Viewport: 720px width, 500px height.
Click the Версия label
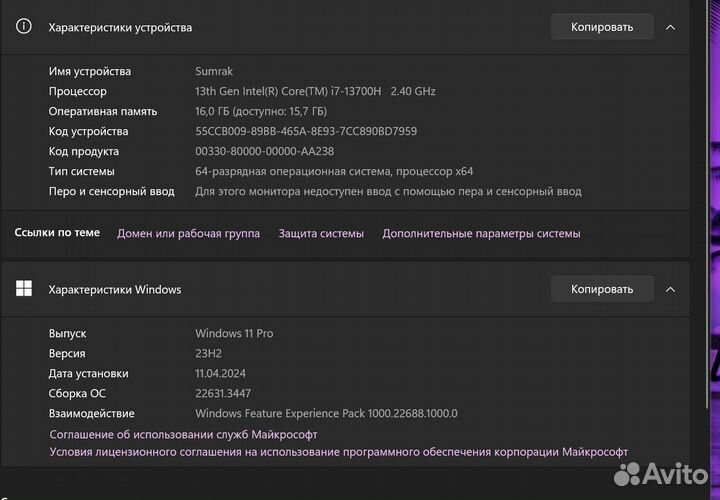tap(67, 354)
